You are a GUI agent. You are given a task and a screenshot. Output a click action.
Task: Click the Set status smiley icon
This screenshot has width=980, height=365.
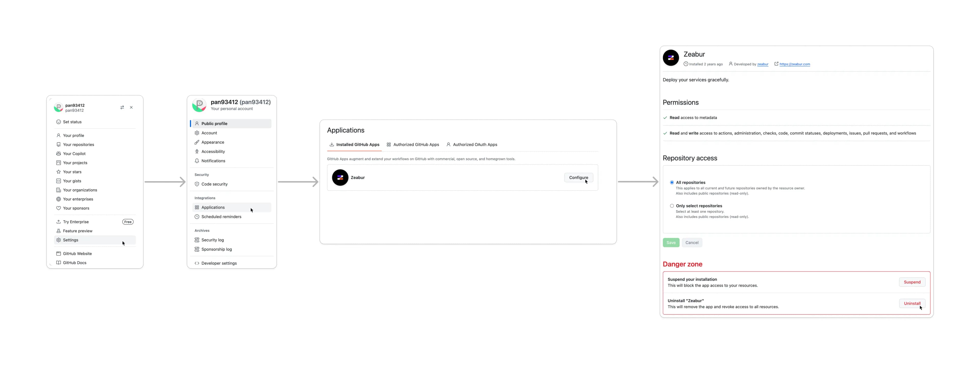tap(59, 122)
